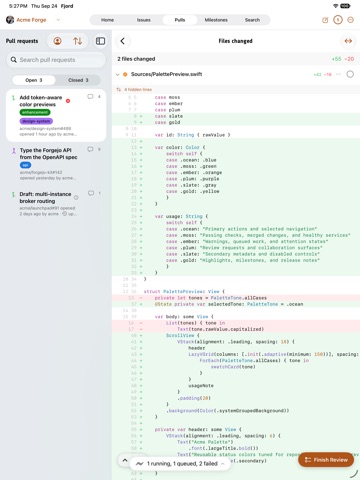Image resolution: width=360 pixels, height=480 pixels.
Task: Click open PR icon on token-aware card
Action: pos(13,98)
